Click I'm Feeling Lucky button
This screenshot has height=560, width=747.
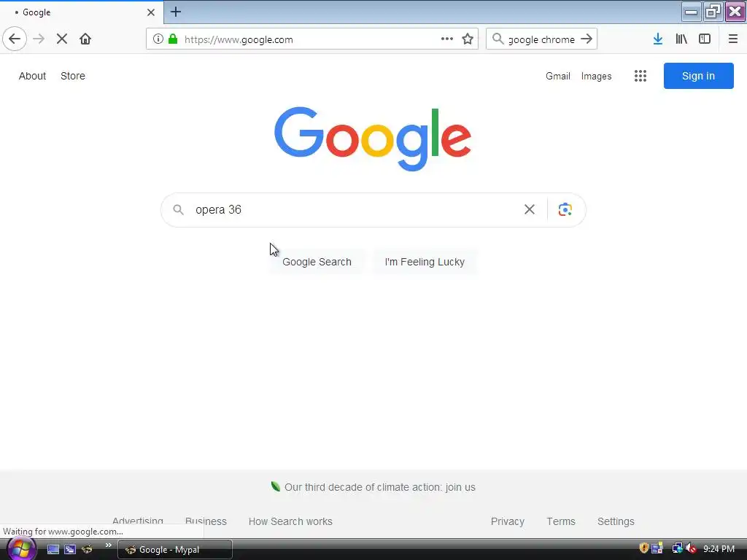point(425,262)
